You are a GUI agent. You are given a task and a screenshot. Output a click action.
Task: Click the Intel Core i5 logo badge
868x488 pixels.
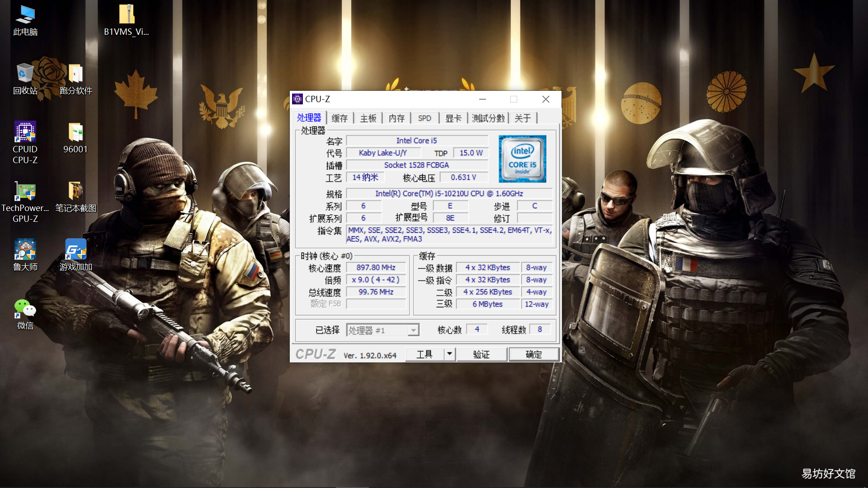click(x=522, y=159)
